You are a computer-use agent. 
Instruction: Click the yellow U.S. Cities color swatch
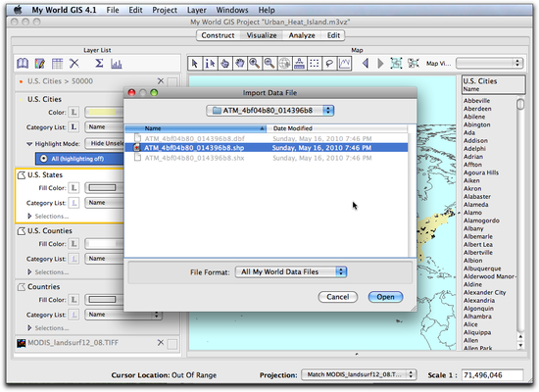click(104, 112)
